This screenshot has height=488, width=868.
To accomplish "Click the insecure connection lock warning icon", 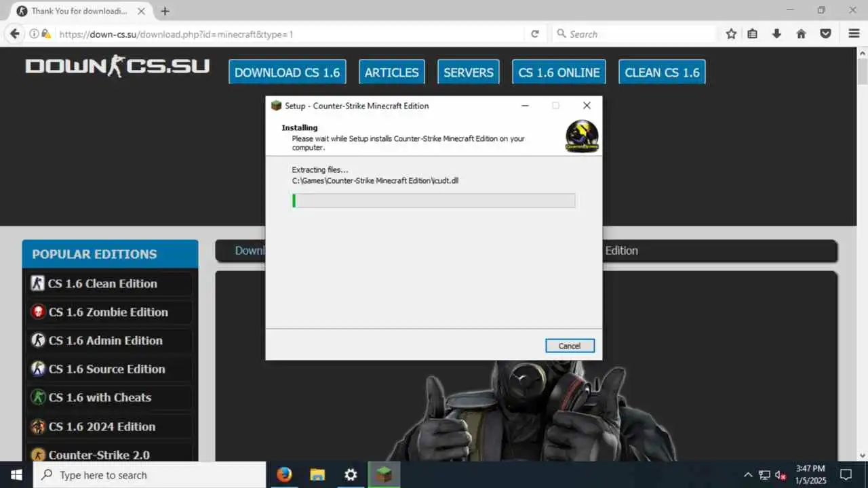I will 46,34.
